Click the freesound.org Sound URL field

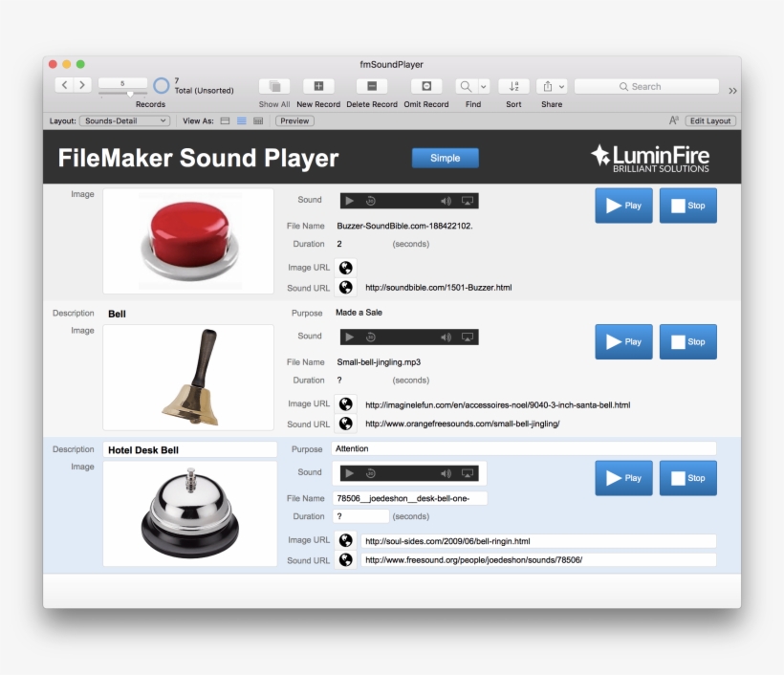[538, 560]
